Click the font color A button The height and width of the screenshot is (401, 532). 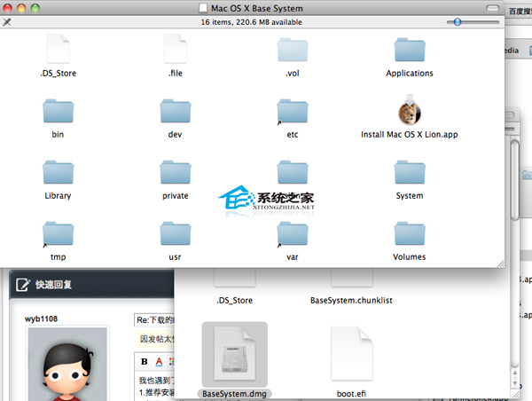159,362
